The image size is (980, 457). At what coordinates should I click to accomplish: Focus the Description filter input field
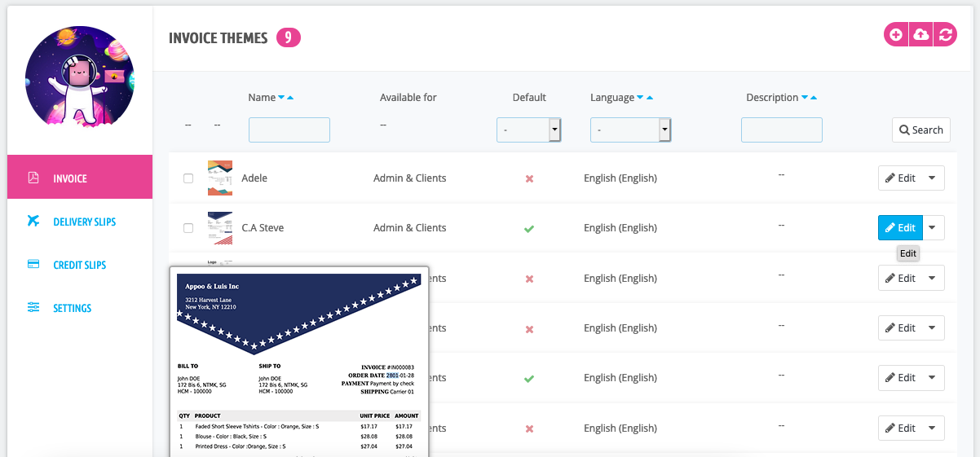782,130
